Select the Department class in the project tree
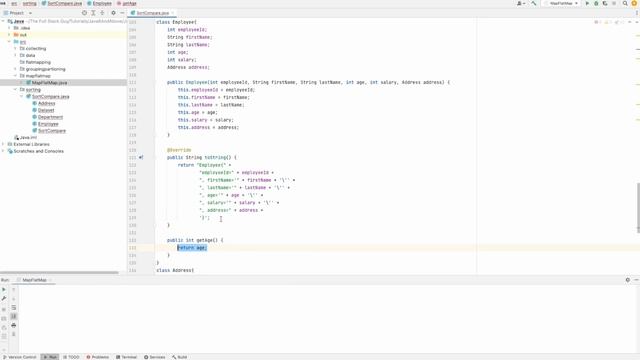Image resolution: width=640 pixels, height=360 pixels. point(50,117)
